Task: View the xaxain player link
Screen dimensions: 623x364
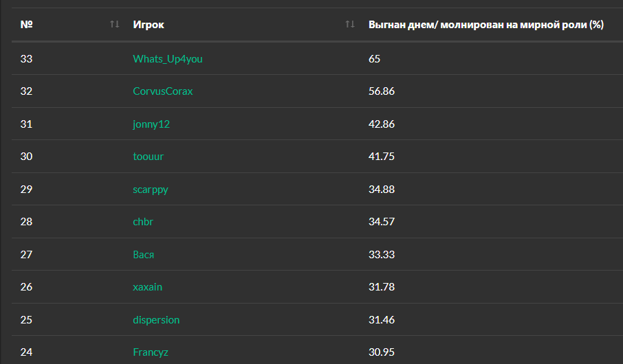Action: tap(148, 287)
